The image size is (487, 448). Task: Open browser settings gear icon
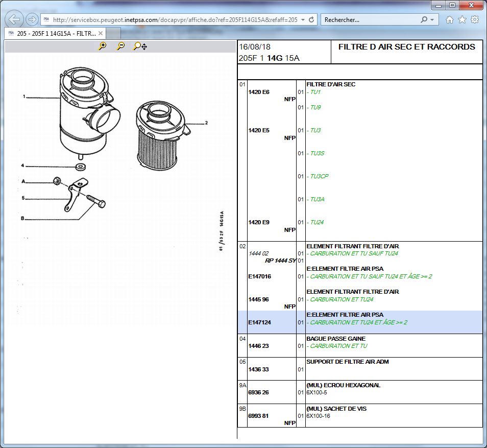pos(475,20)
